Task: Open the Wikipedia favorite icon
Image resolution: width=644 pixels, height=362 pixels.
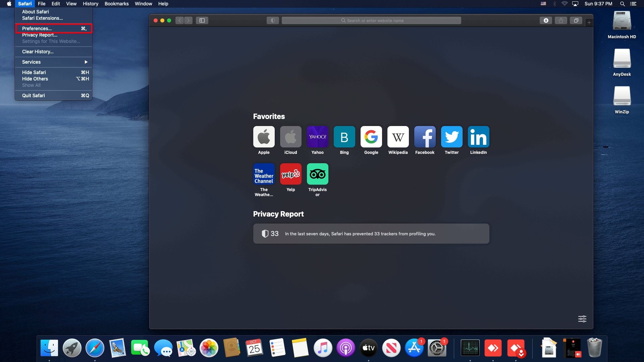Action: pyautogui.click(x=398, y=137)
